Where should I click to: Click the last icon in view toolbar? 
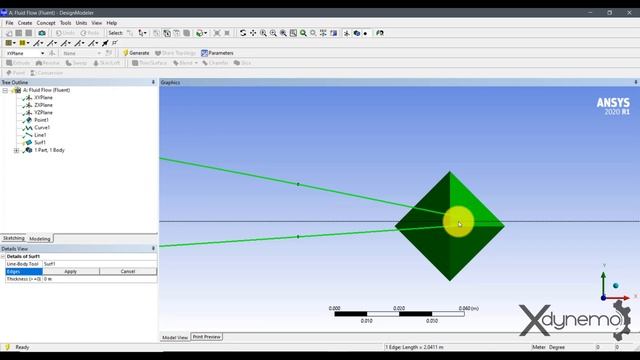380,33
